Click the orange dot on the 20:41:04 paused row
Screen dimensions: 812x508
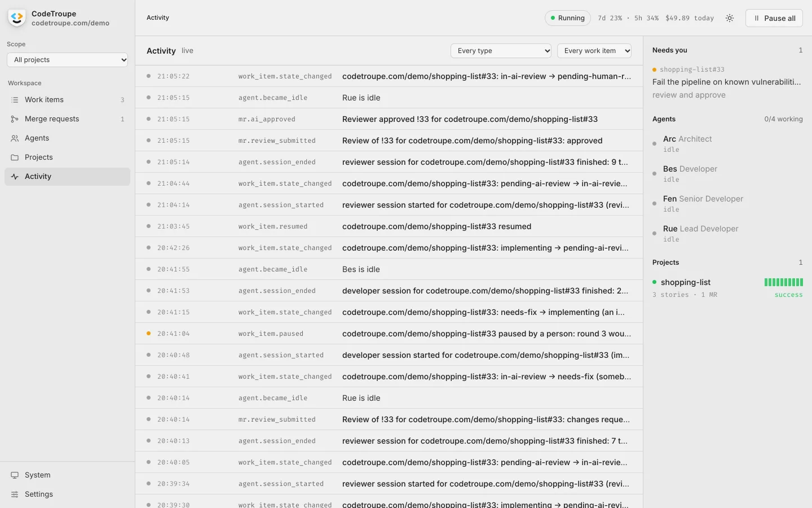point(148,333)
